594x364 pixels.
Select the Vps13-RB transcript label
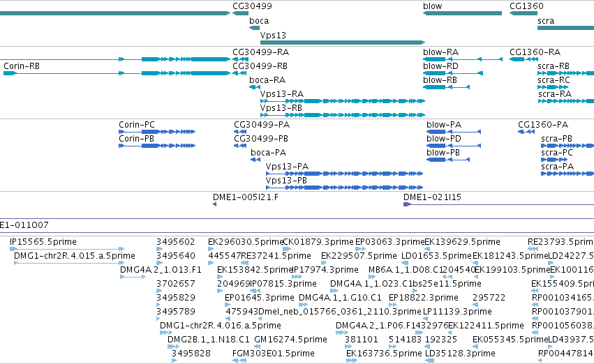[281, 108]
